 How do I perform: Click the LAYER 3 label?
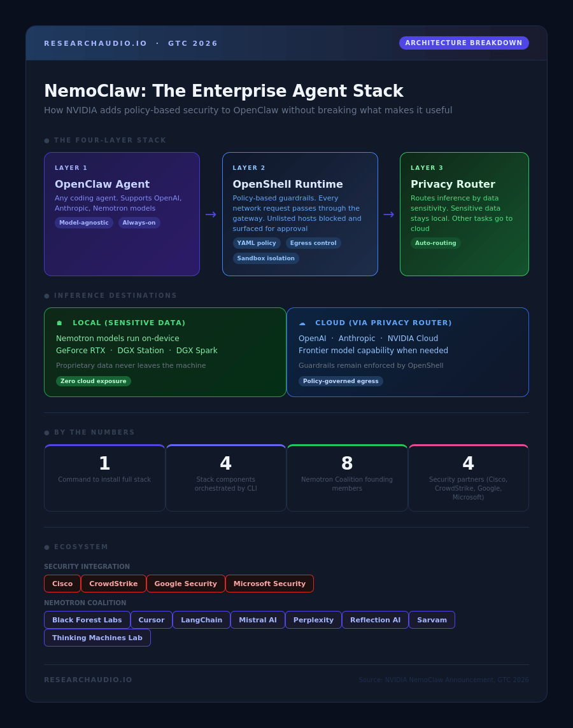point(427,168)
